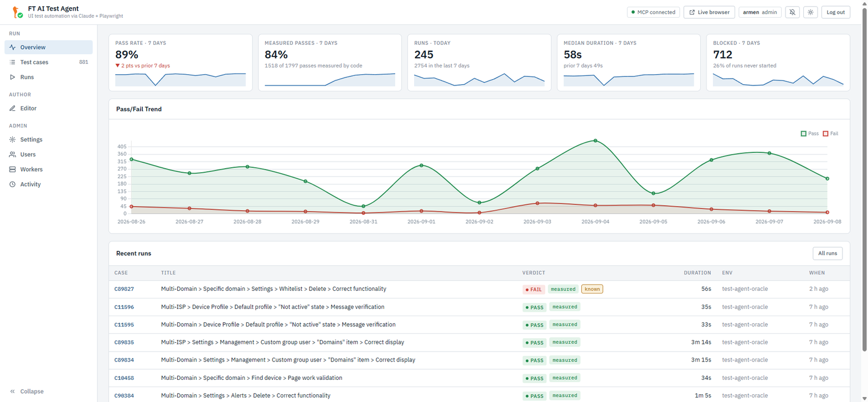The height and width of the screenshot is (402, 868).
Task: Click the MCP connected status indicator
Action: pos(653,12)
